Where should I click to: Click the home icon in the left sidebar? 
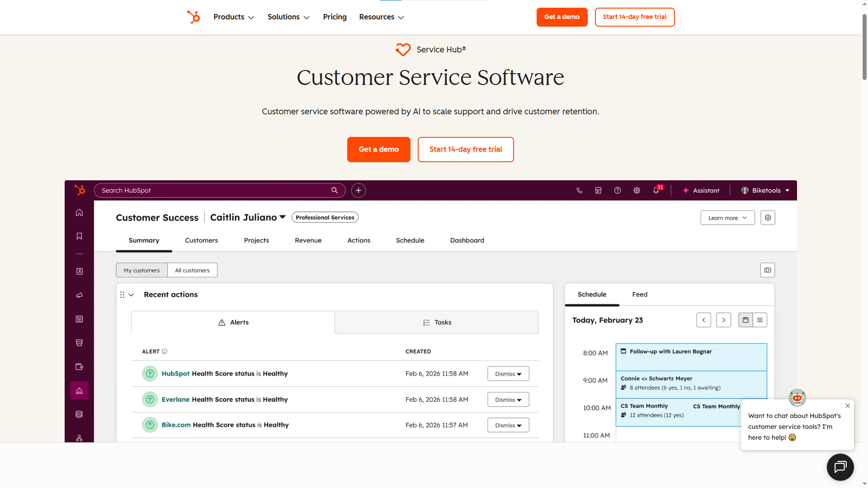point(79,212)
